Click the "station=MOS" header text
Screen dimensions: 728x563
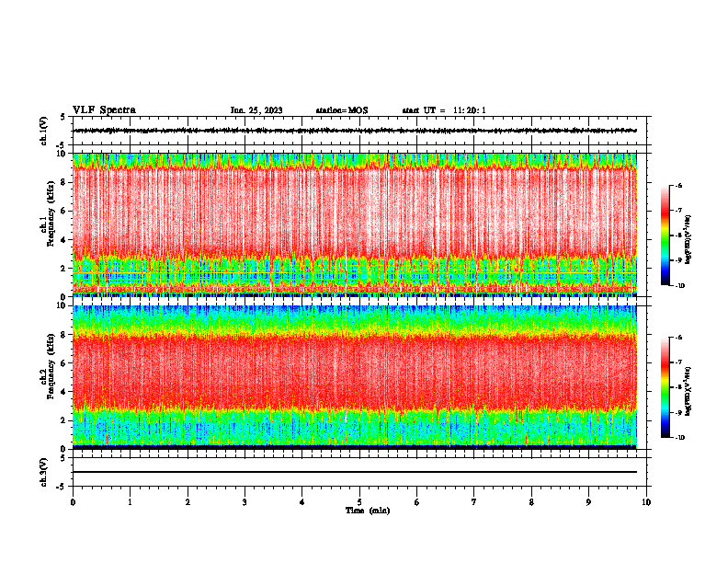click(342, 110)
